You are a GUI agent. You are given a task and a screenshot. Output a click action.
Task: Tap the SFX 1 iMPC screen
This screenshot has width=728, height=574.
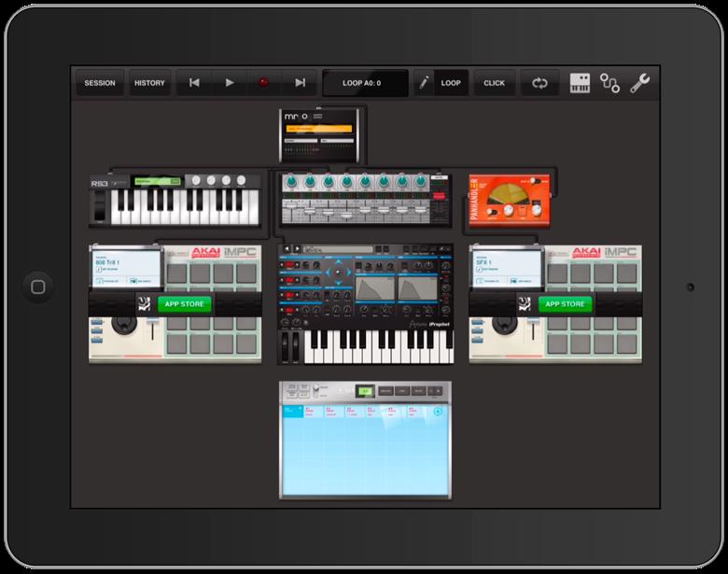coord(507,268)
